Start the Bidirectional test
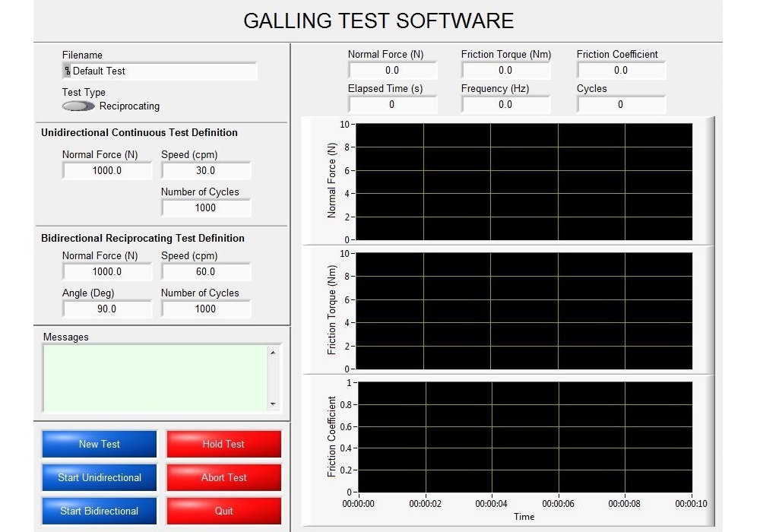This screenshot has width=760, height=532. tap(100, 511)
